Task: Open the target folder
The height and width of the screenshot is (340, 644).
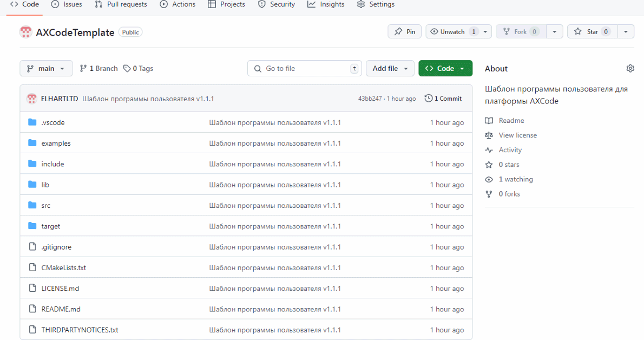Action: tap(51, 226)
